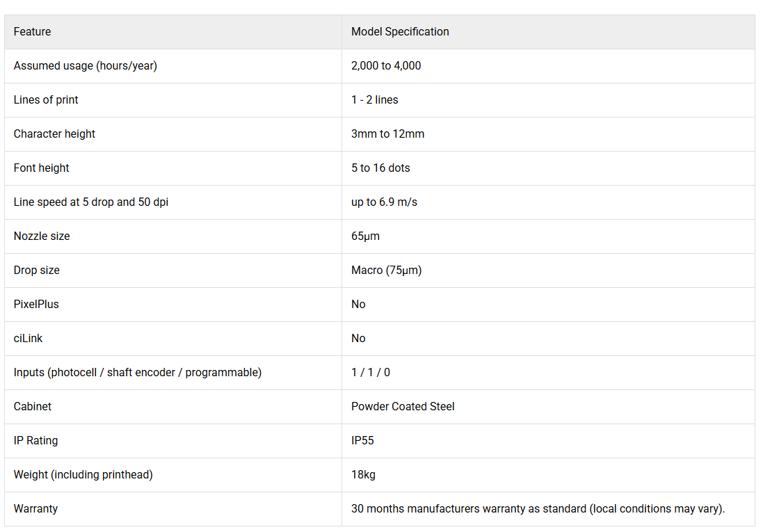Select the Character height label
Screen dimensions: 763x532
[x=54, y=134]
